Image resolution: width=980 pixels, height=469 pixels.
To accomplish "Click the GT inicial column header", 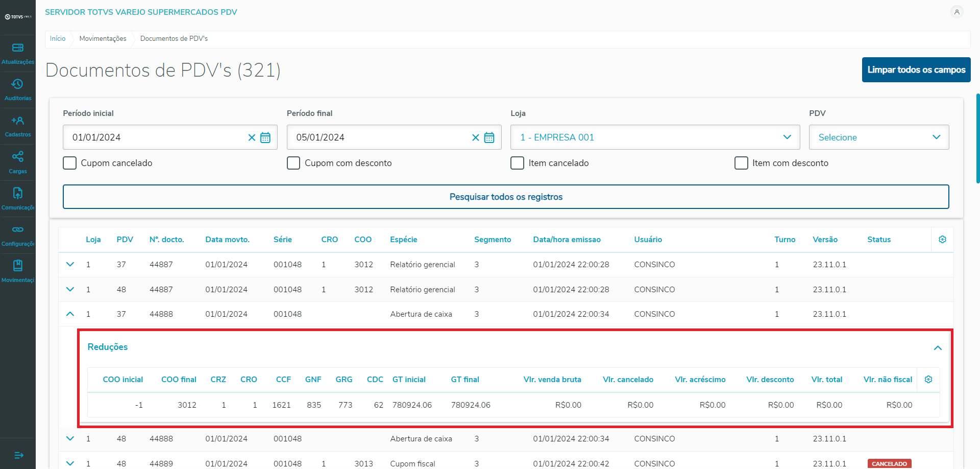I will 409,380.
